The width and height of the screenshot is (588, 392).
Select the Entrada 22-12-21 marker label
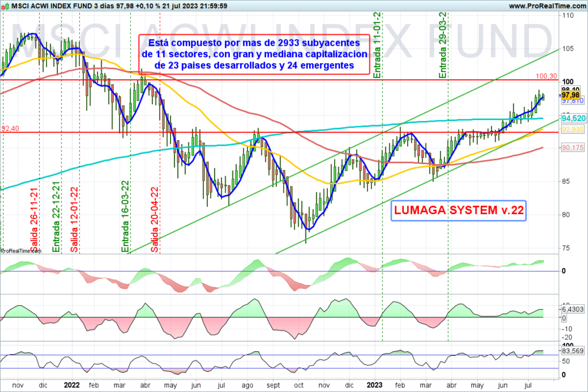pos(56,217)
